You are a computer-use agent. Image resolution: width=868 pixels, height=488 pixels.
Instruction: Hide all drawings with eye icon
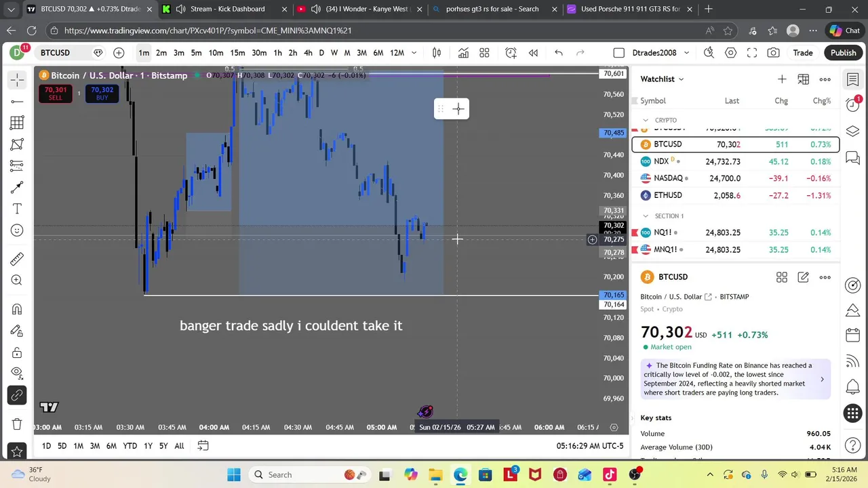point(17,373)
